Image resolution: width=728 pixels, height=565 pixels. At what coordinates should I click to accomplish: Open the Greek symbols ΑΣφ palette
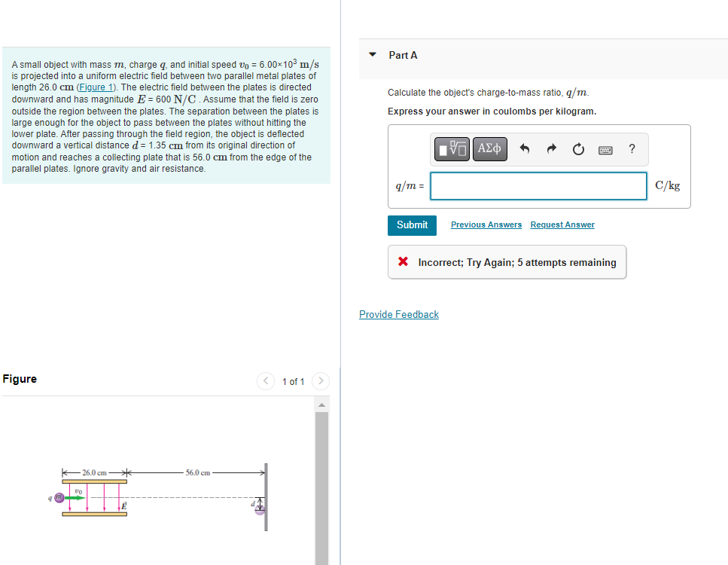coord(489,148)
